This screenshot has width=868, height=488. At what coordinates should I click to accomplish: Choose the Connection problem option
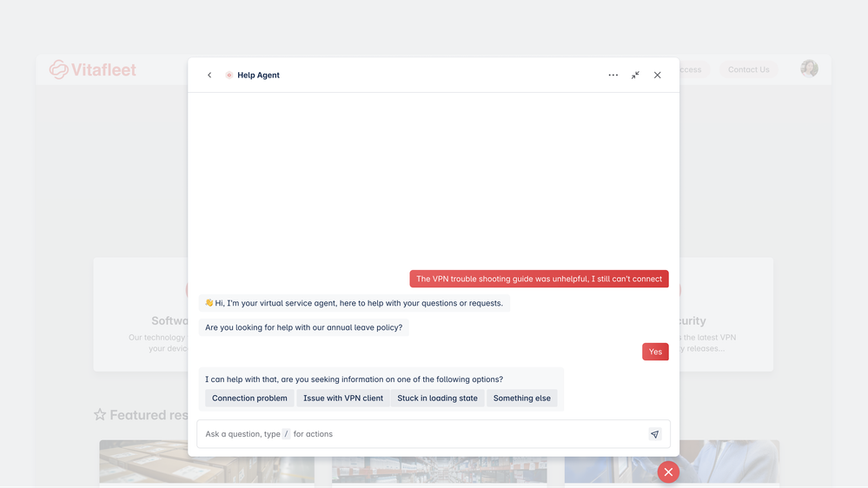point(249,399)
